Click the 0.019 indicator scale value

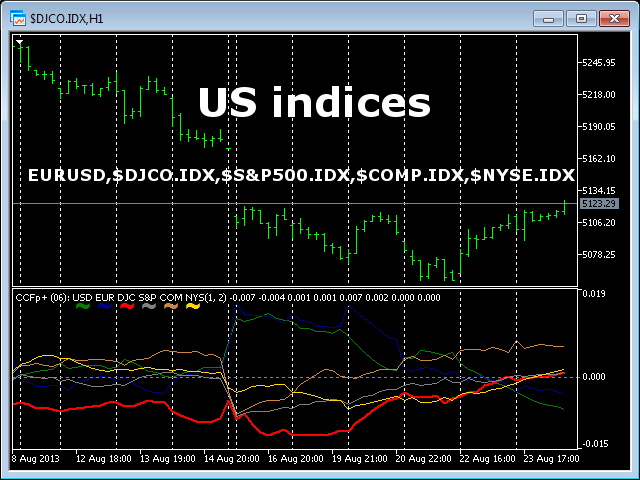pos(594,294)
